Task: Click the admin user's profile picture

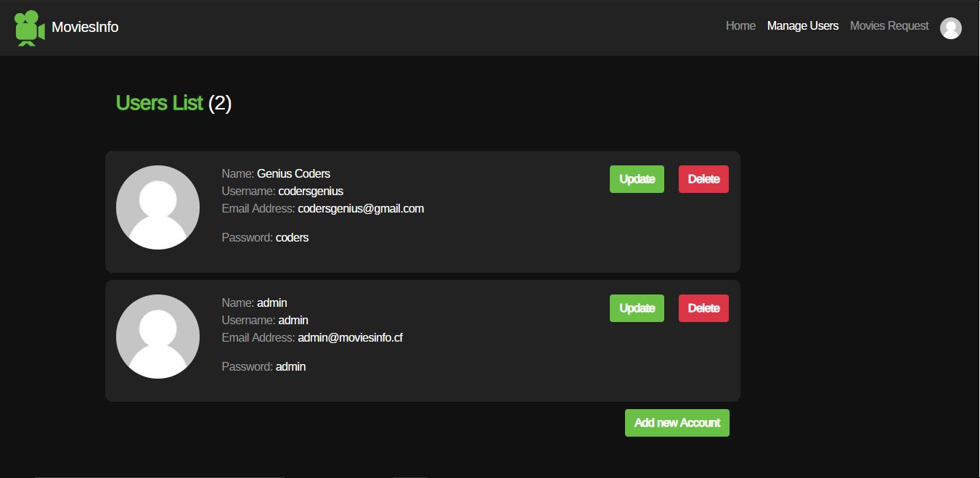Action: pyautogui.click(x=158, y=337)
